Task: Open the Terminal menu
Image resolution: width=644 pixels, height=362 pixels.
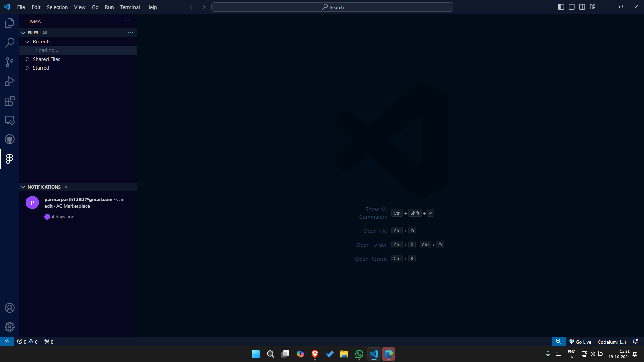Action: coord(130,7)
